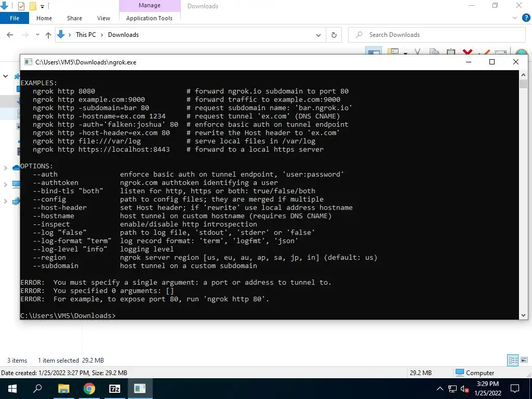Click the Copy toolbar icon

coord(434,51)
